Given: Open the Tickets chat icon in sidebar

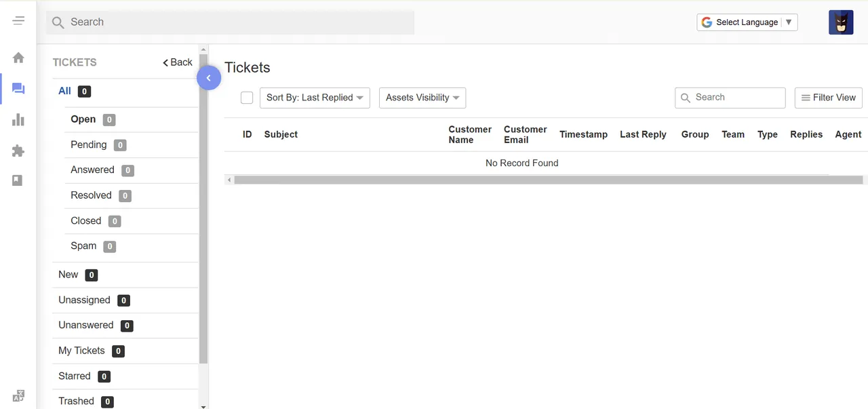Looking at the screenshot, I should coord(18,89).
